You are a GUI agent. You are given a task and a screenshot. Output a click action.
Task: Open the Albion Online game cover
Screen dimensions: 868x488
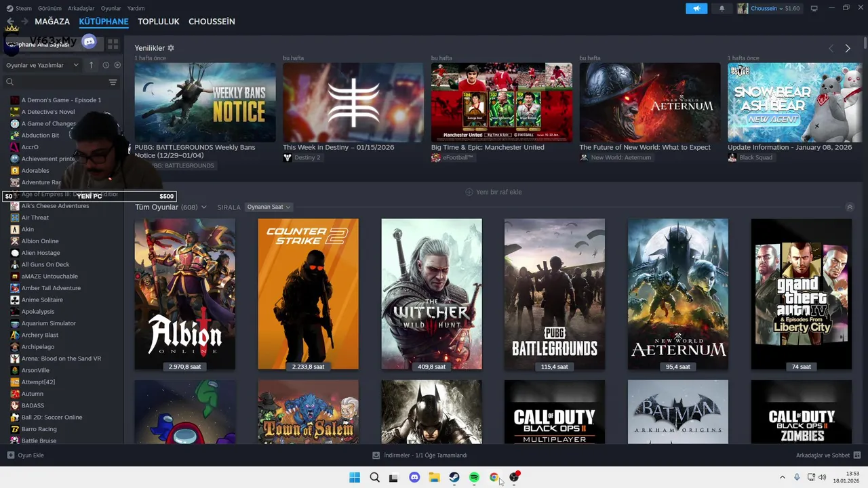pos(185,294)
